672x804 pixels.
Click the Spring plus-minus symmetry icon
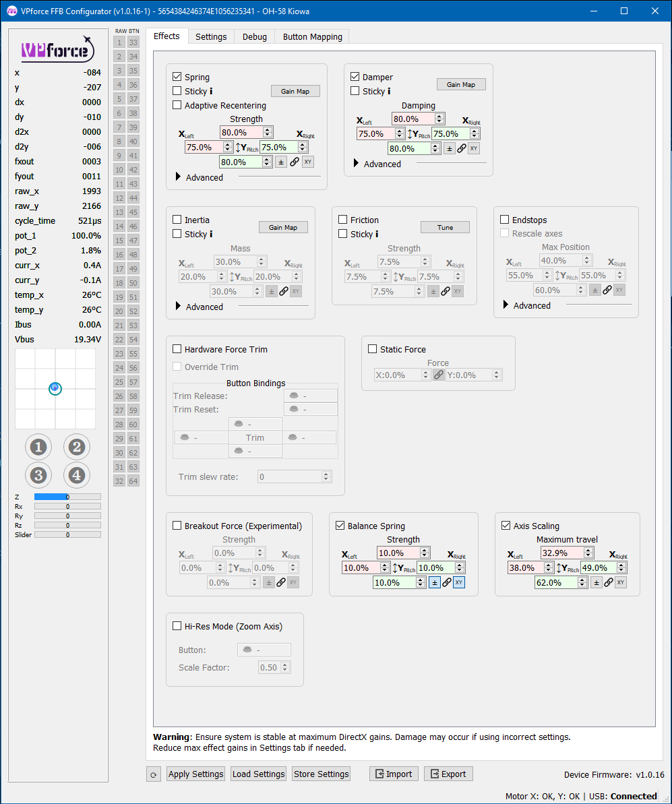pos(281,162)
